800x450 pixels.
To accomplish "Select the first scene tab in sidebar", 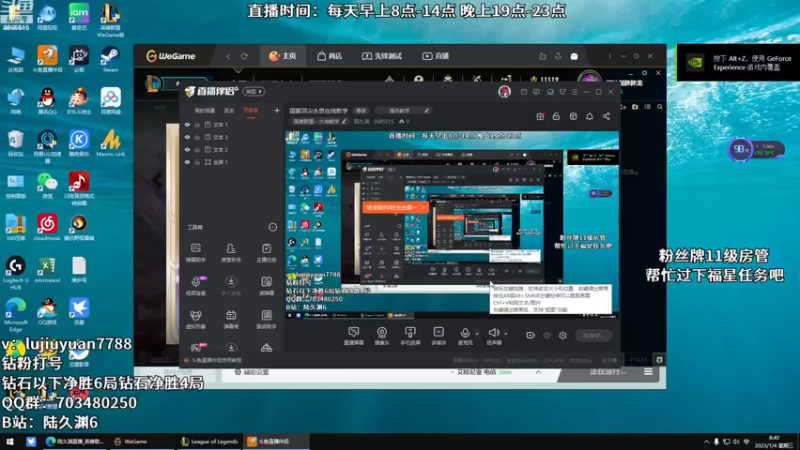I will coord(205,111).
